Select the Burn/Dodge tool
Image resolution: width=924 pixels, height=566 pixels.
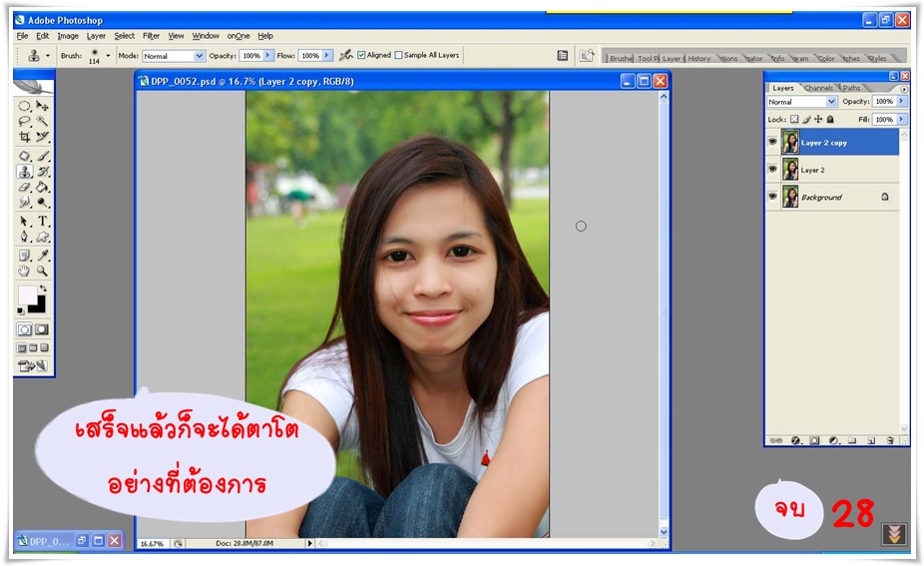pyautogui.click(x=43, y=203)
